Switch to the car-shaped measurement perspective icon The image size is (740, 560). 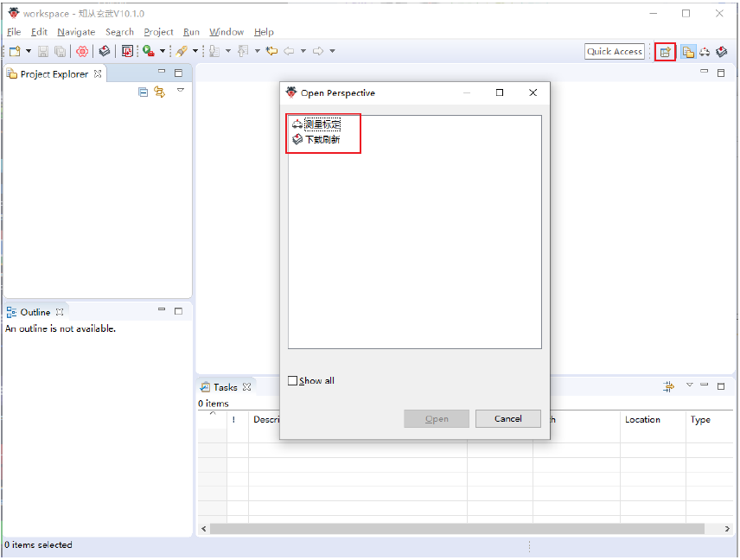[705, 52]
